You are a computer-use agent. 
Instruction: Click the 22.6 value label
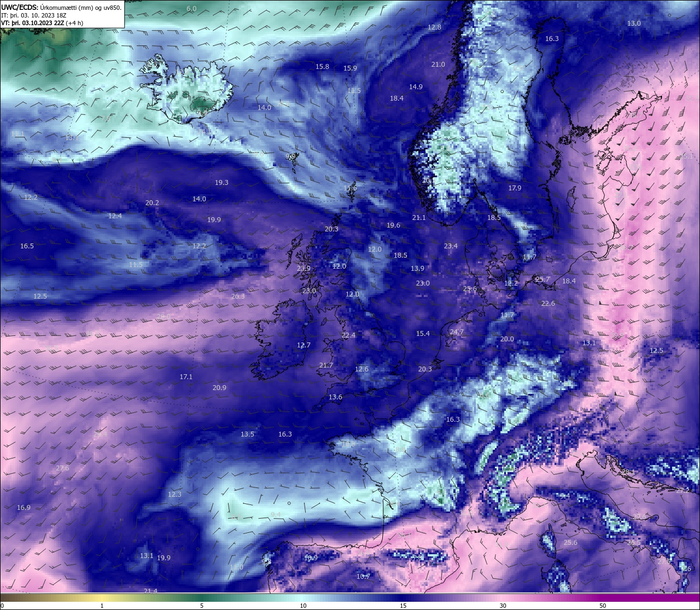548,304
